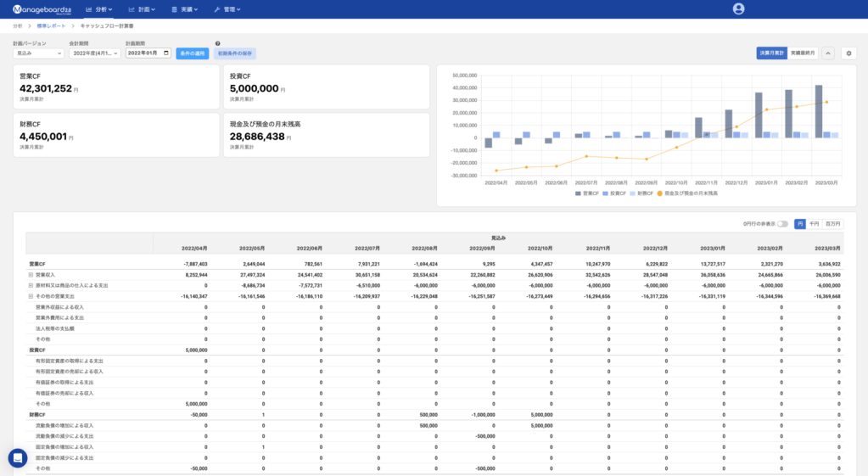Click the 初期条件の保存 button

tap(234, 53)
